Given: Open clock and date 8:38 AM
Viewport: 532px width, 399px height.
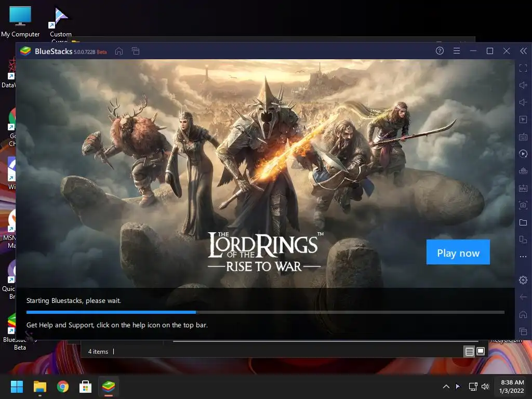Looking at the screenshot, I should [512, 387].
